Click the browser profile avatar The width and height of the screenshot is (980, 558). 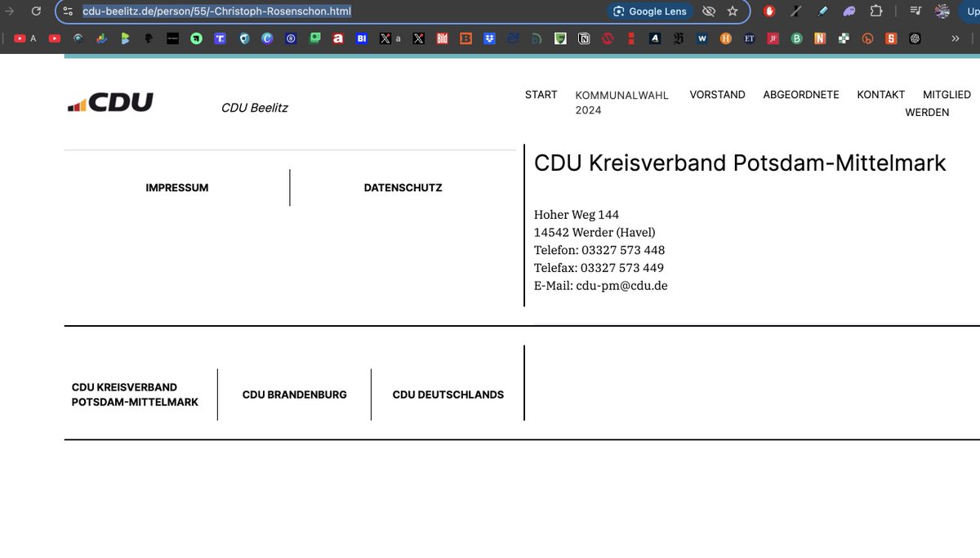(942, 11)
